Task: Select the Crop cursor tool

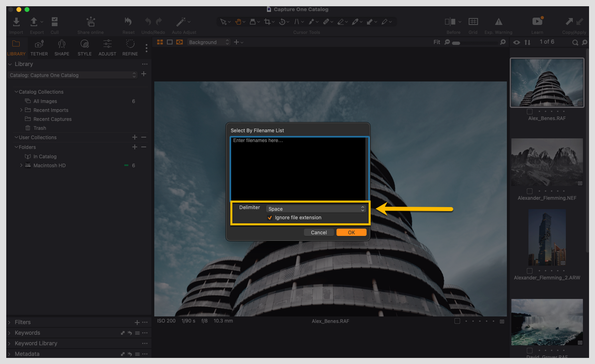Action: 267,22
